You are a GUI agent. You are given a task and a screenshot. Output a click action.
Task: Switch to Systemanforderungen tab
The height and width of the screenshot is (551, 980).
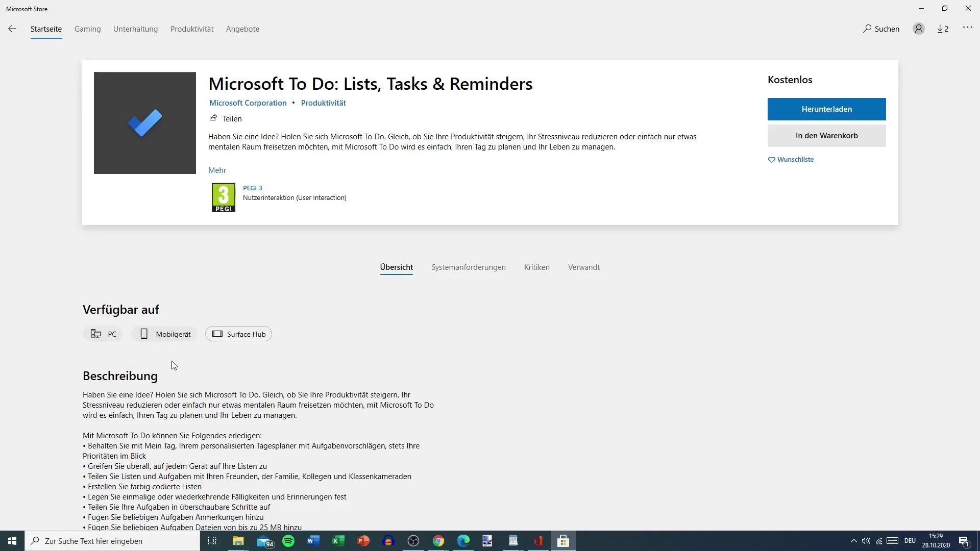(469, 267)
